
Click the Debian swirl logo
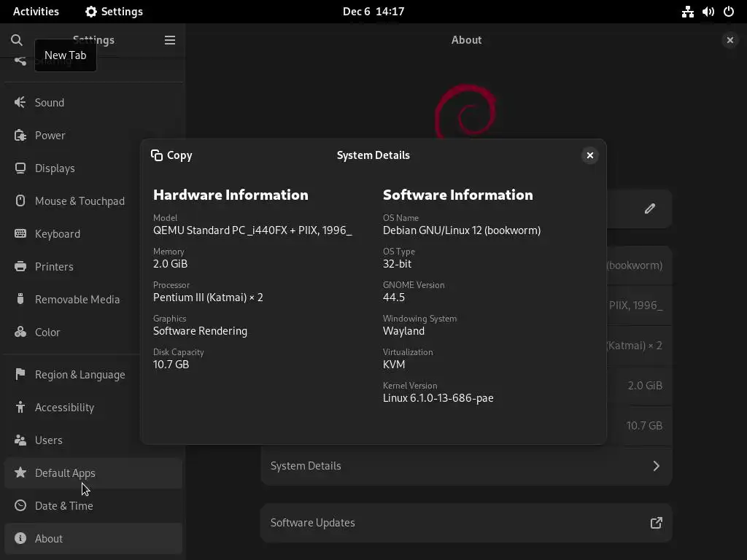(466, 112)
